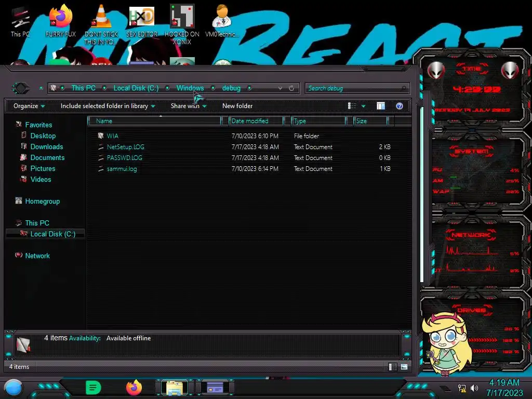Viewport: 532px width, 399px height.
Task: Click into the Search debug field
Action: coord(357,88)
